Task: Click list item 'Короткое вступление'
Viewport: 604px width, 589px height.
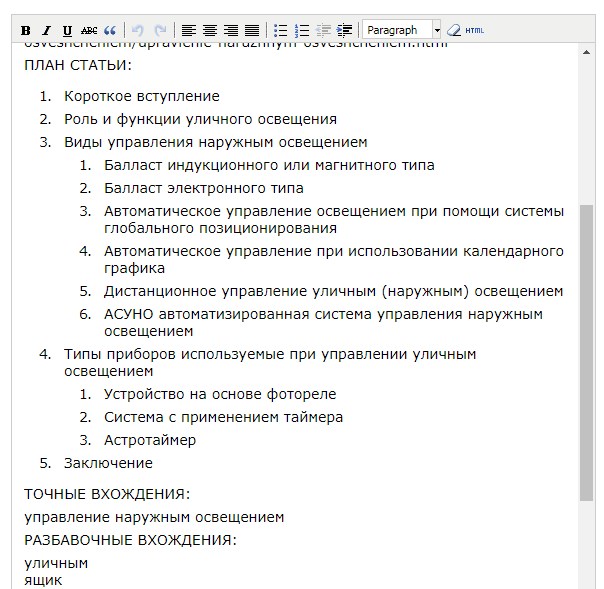Action: tap(142, 96)
